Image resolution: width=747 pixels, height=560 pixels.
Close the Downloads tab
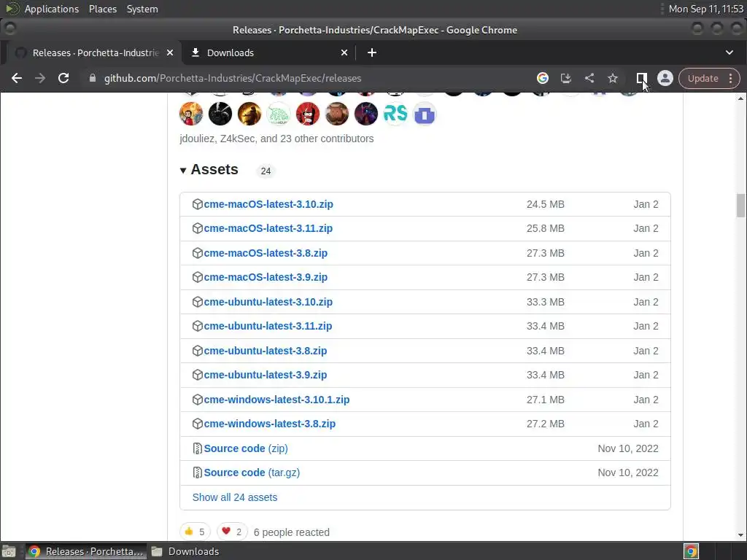344,52
